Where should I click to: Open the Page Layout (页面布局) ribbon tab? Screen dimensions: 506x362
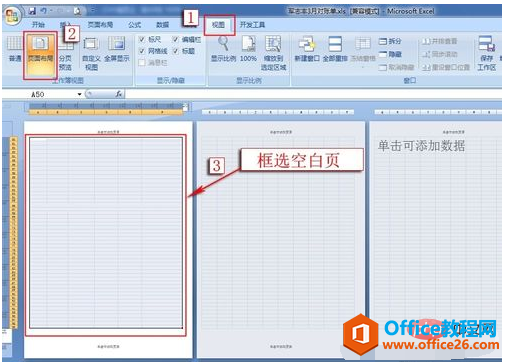[100, 24]
